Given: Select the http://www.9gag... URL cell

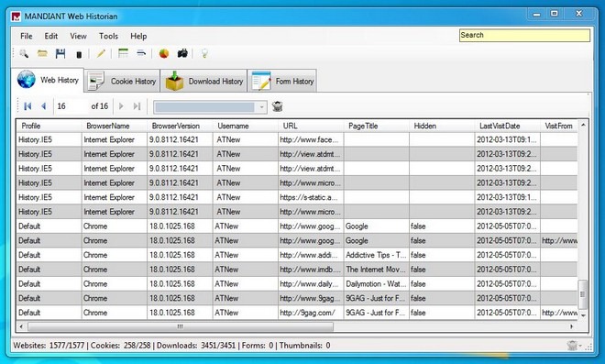Looking at the screenshot, I should (x=311, y=298).
